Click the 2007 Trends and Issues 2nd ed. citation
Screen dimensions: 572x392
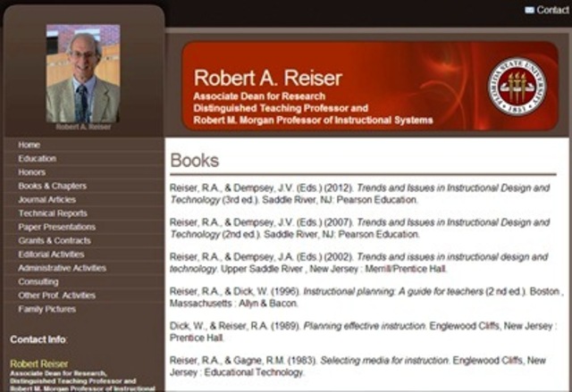pyautogui.click(x=359, y=228)
